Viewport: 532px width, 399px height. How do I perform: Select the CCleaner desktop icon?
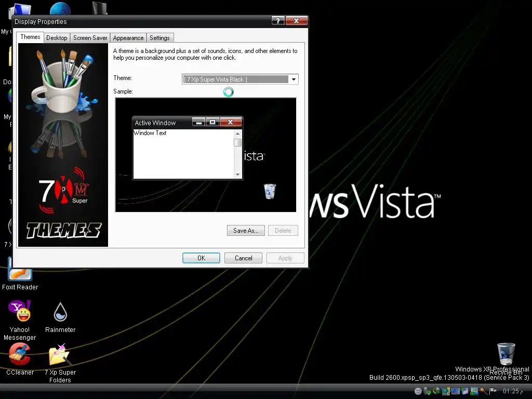20,359
